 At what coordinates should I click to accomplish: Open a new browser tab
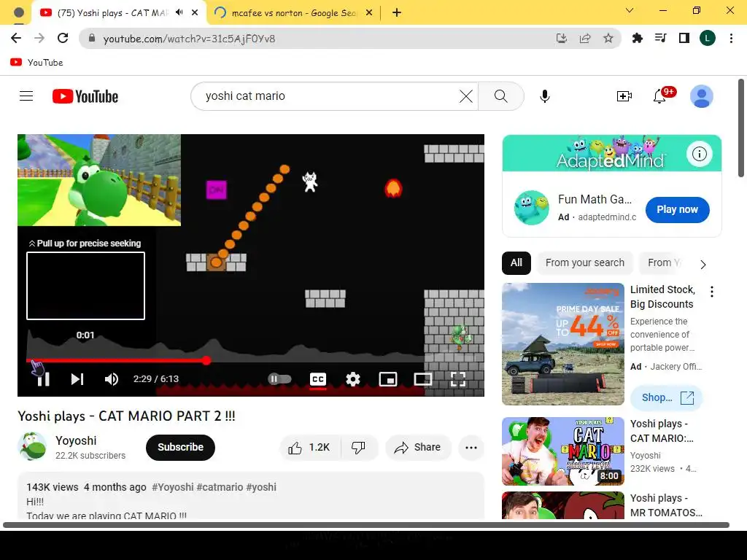click(x=396, y=13)
